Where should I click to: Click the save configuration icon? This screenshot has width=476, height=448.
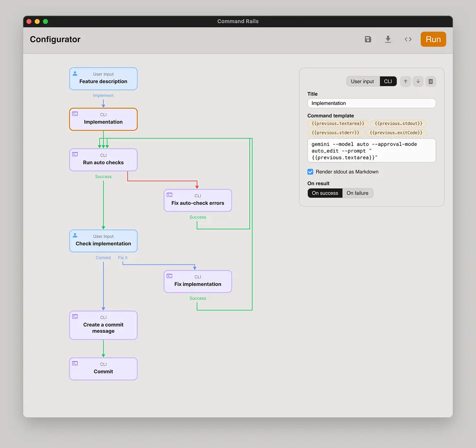click(x=368, y=39)
